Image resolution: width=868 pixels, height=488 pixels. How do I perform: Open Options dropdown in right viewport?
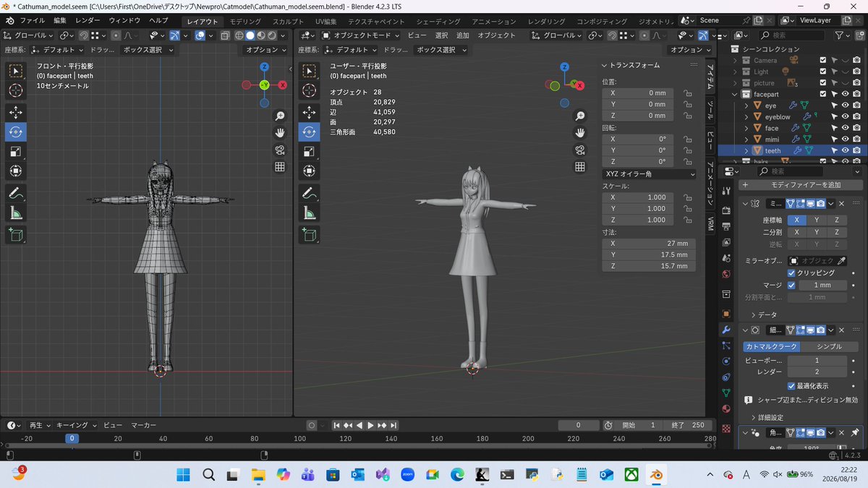(689, 50)
